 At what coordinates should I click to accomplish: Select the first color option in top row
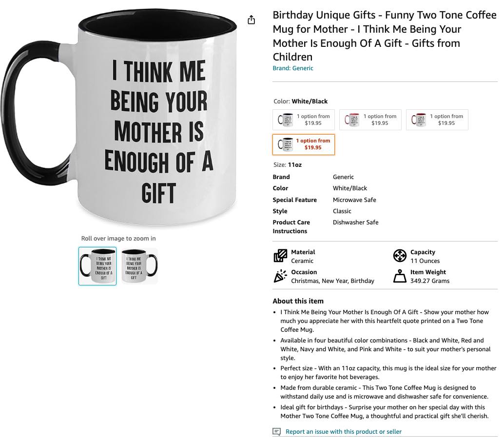(x=304, y=120)
